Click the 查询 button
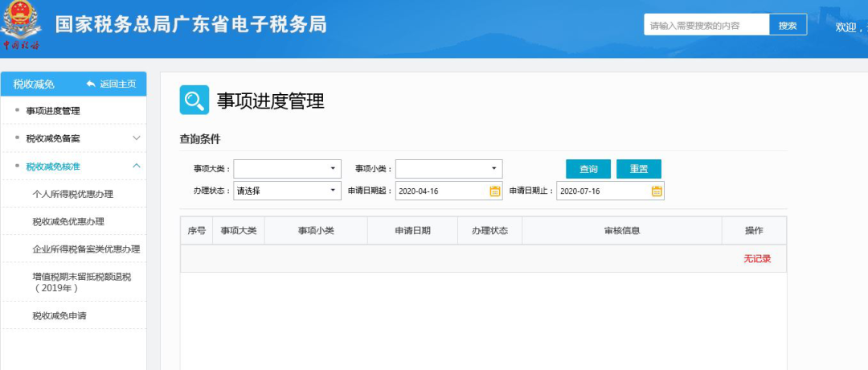The image size is (868, 370). click(x=588, y=169)
